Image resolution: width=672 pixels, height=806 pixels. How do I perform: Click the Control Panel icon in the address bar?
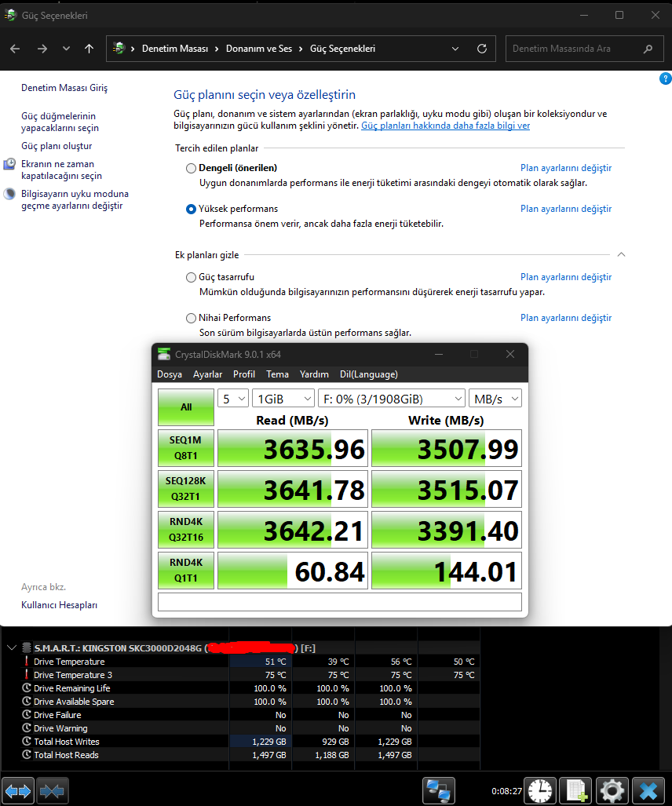(x=119, y=49)
